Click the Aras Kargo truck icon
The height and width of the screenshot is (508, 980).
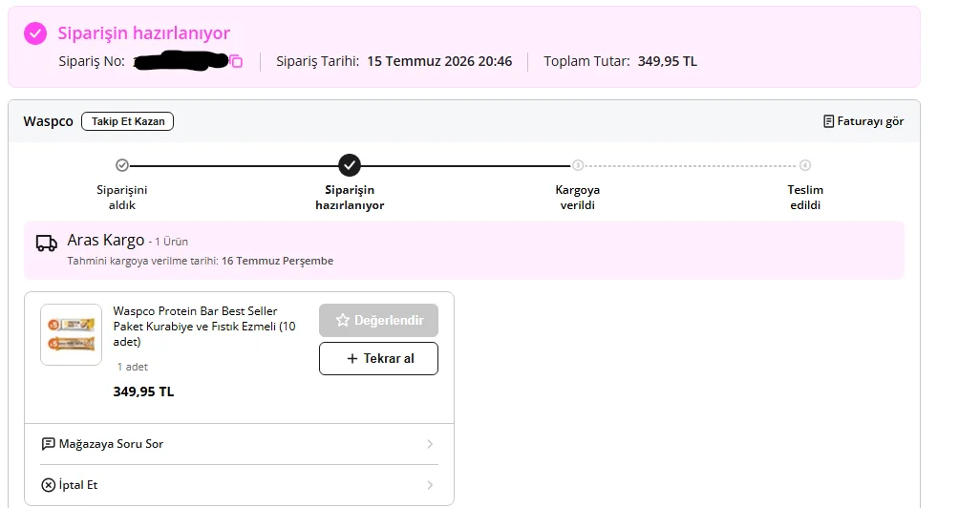(46, 243)
